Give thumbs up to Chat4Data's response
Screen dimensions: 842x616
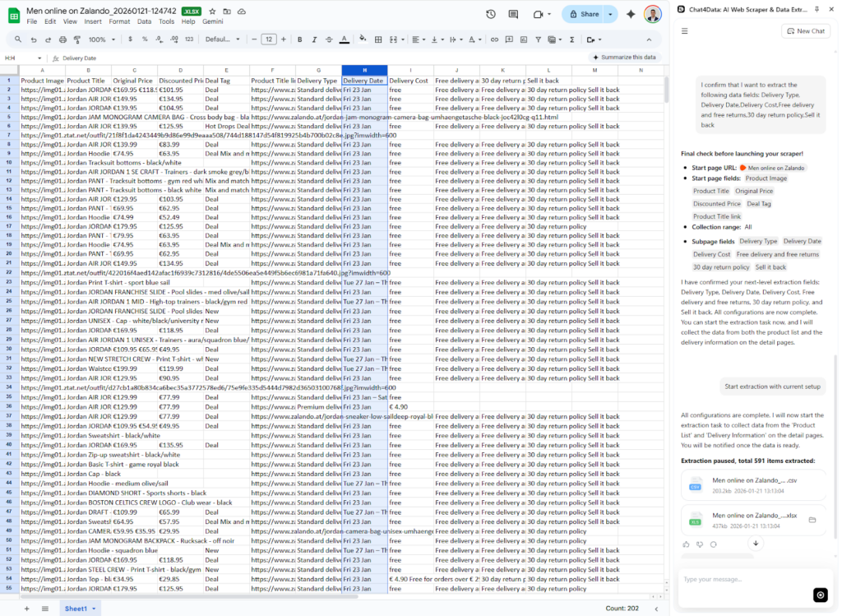click(x=687, y=544)
